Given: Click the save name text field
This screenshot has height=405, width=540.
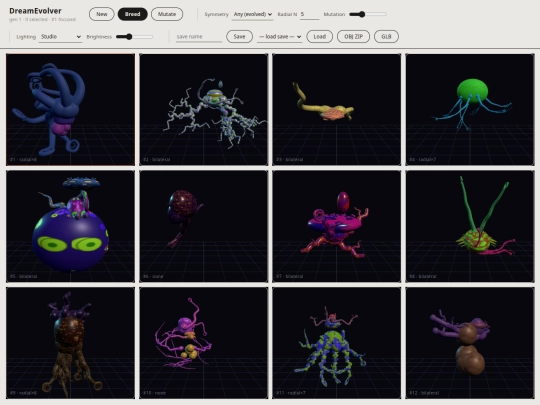Looking at the screenshot, I should (x=199, y=37).
